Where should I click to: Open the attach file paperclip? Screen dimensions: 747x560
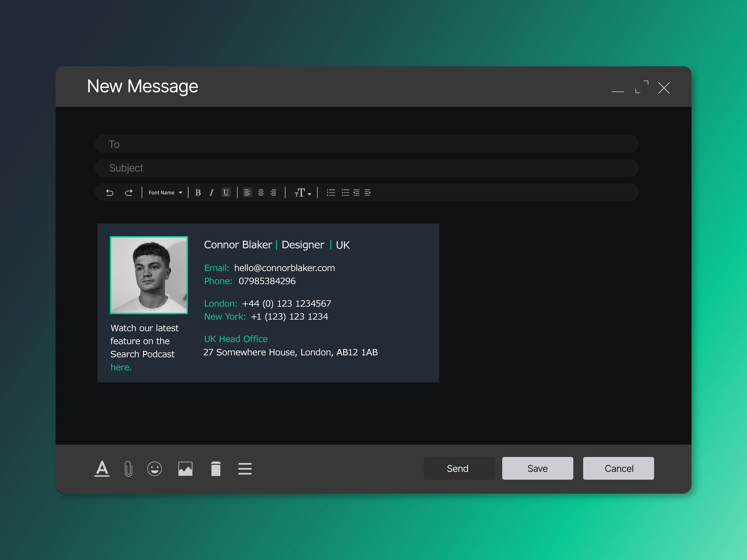click(x=128, y=469)
